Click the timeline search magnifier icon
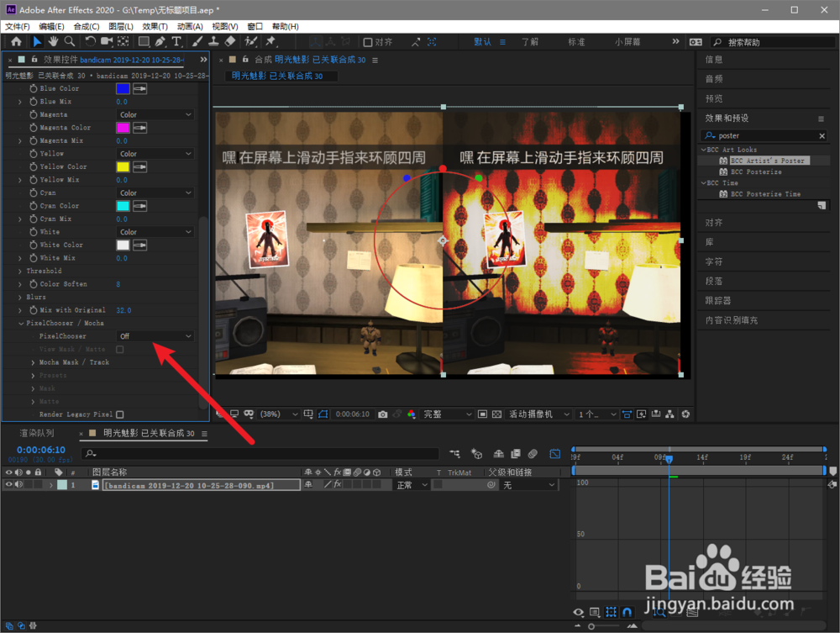Screen dimensions: 840x633 coord(91,454)
